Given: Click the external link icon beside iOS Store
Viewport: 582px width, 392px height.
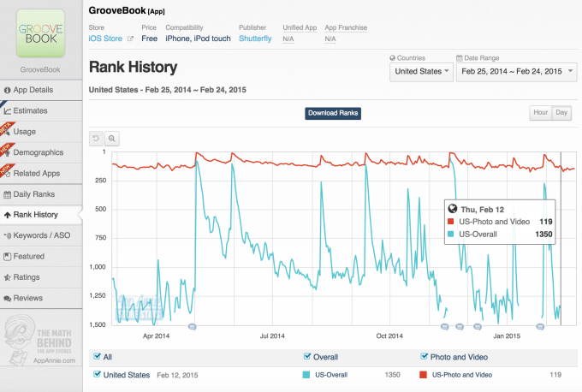Looking at the screenshot, I should pyautogui.click(x=130, y=39).
